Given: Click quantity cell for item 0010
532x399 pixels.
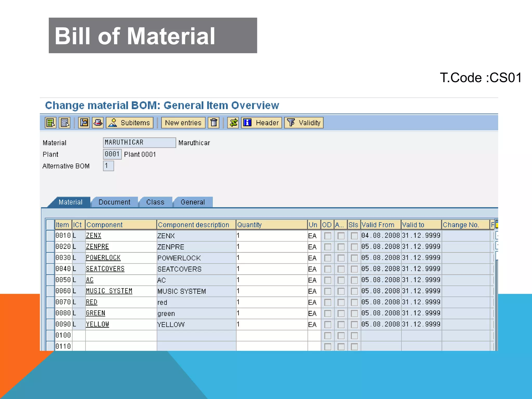Looking at the screenshot, I should point(272,236).
